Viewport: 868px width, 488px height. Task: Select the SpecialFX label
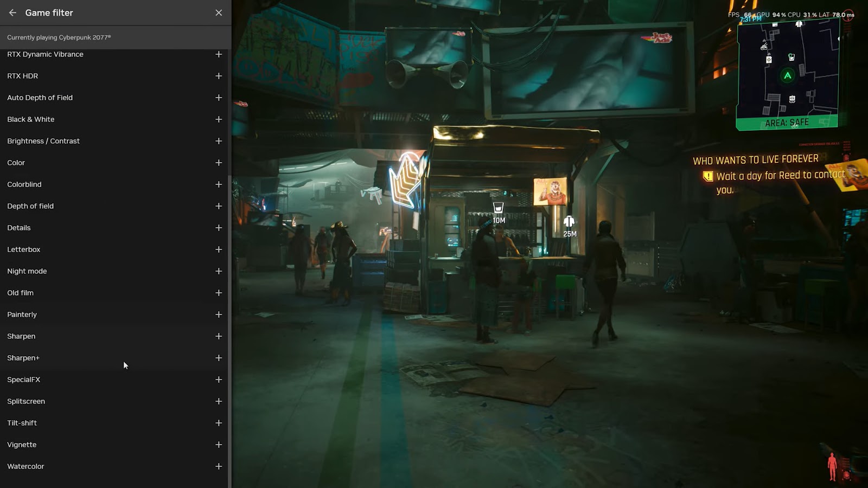(x=24, y=380)
